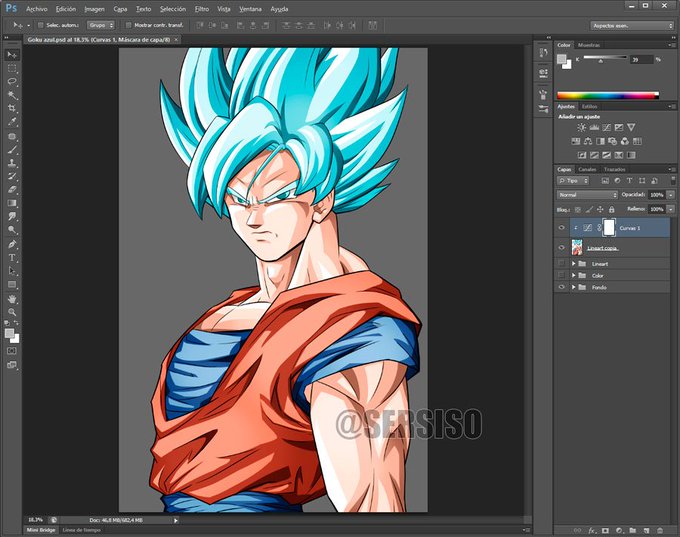Add a Color Balance adjustment
The width and height of the screenshot is (680, 537).
(588, 141)
